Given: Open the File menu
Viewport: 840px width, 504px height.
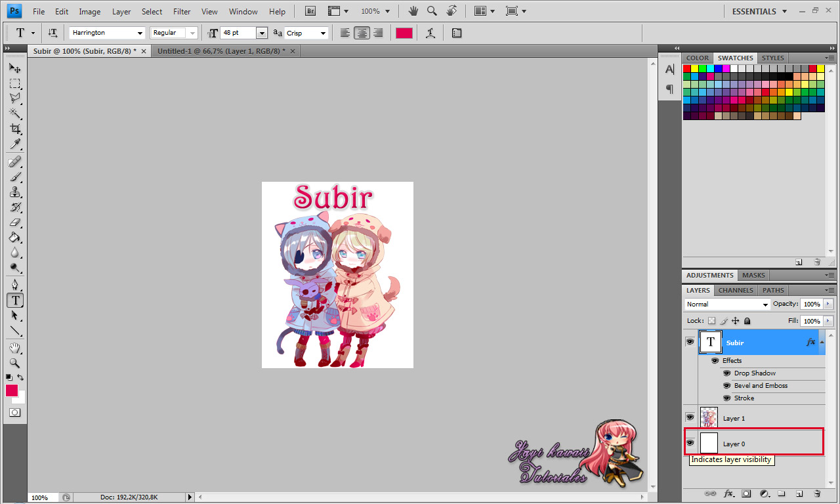Looking at the screenshot, I should tap(39, 11).
